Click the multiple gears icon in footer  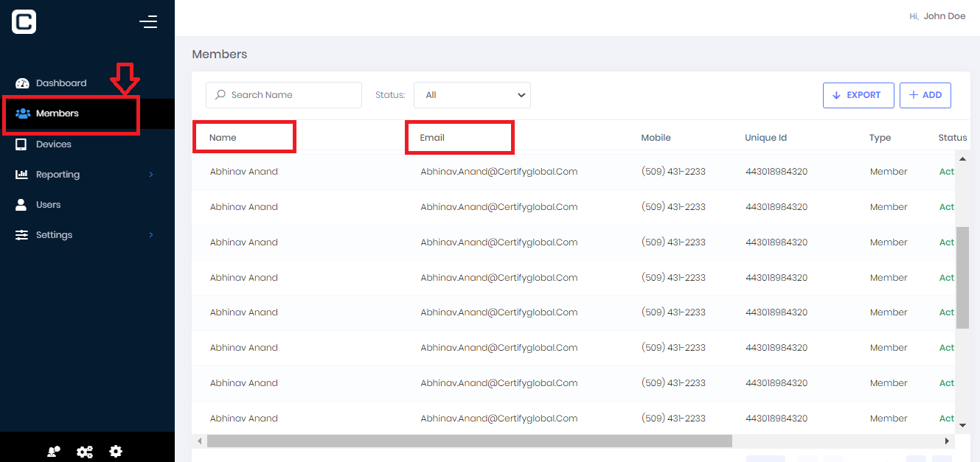click(x=85, y=452)
